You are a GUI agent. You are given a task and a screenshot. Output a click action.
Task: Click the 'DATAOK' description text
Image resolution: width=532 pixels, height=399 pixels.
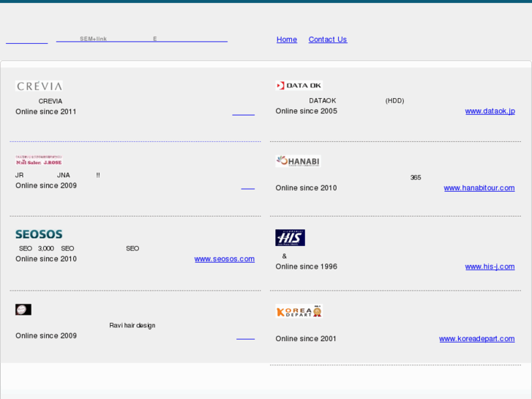(322, 100)
